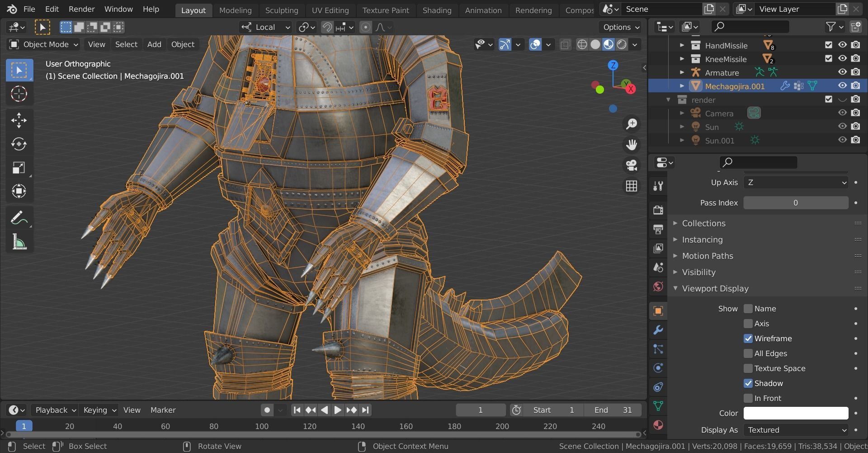
Task: Expand the Instancing panel
Action: [702, 239]
